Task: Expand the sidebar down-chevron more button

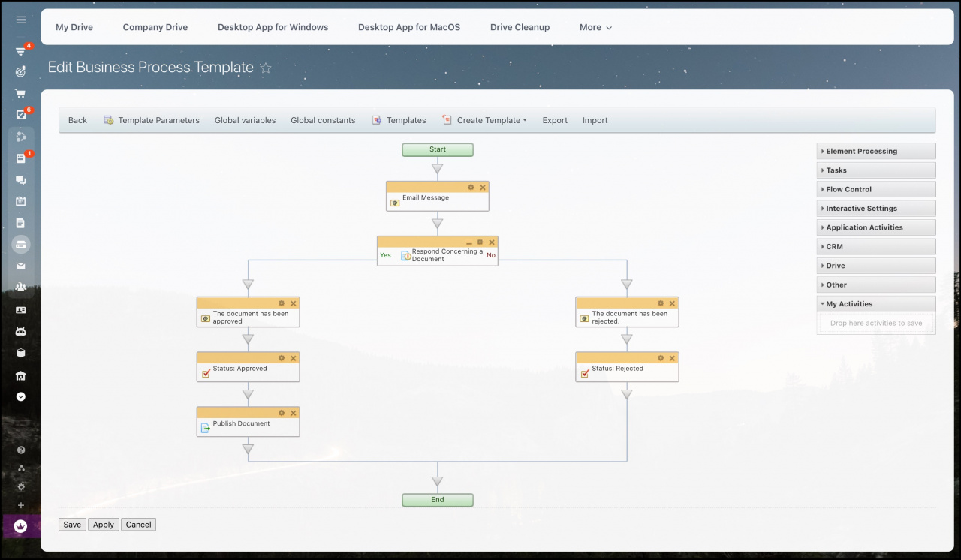Action: [21, 396]
